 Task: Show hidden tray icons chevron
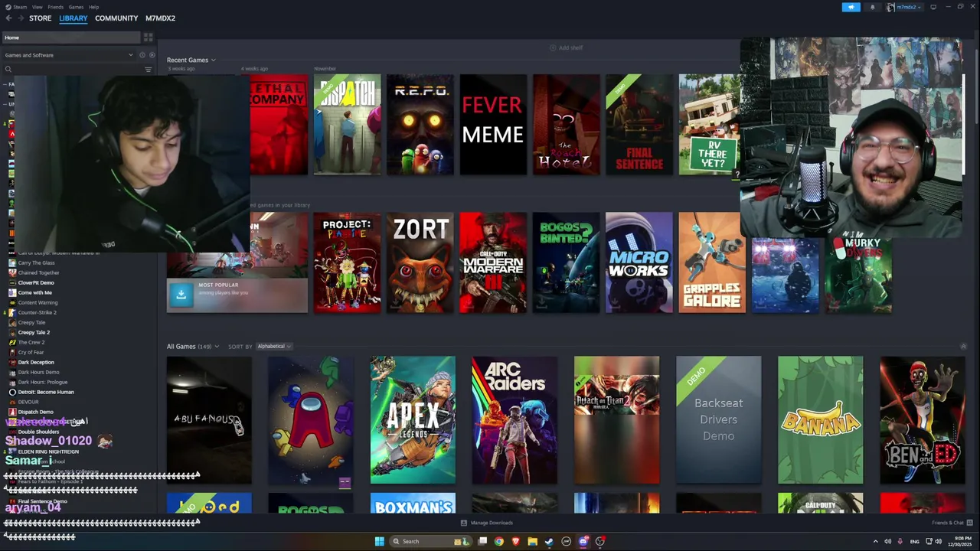tap(876, 541)
